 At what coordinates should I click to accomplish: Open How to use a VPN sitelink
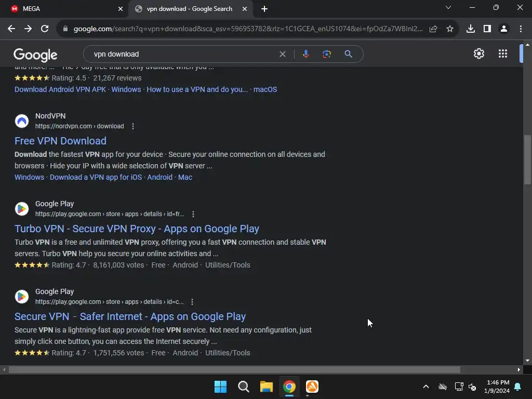pyautogui.click(x=197, y=89)
